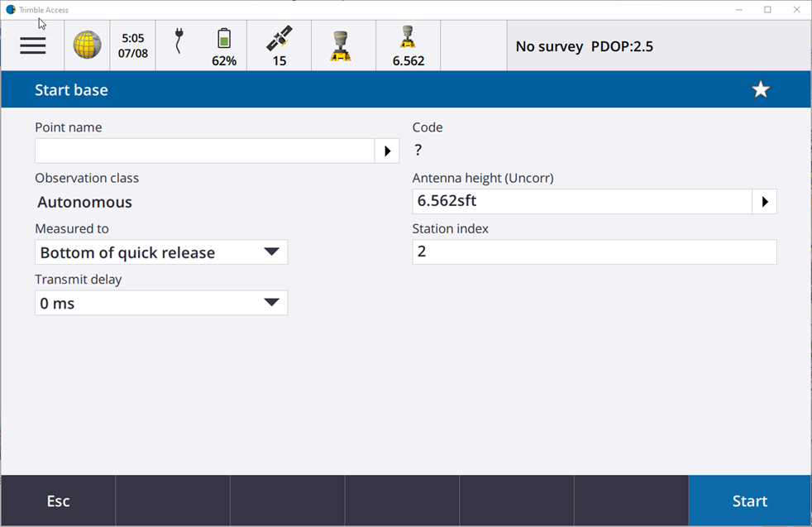Click the yellow globe map icon
The height and width of the screenshot is (527, 812).
[87, 46]
